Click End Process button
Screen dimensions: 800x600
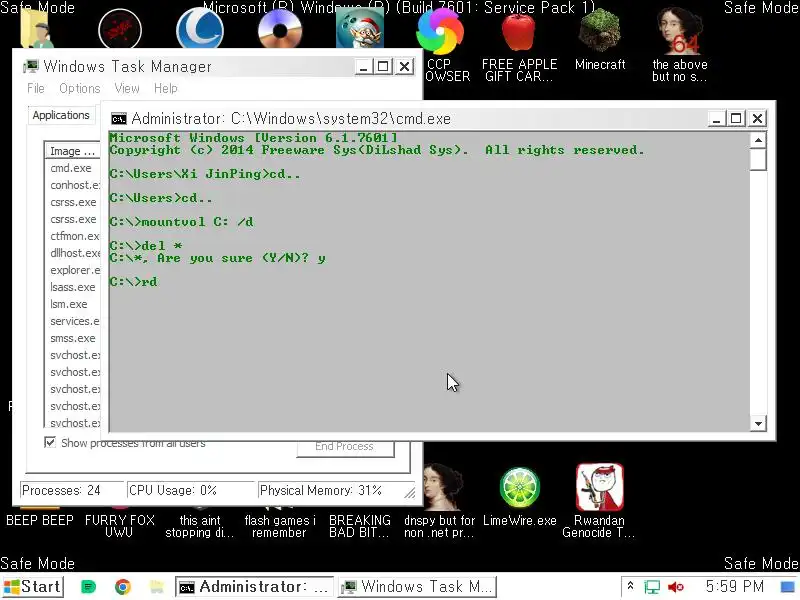[x=345, y=447]
